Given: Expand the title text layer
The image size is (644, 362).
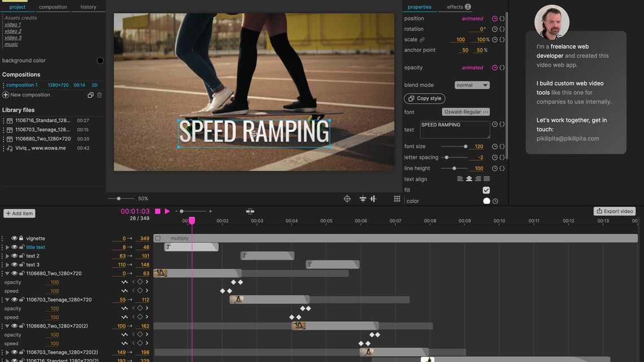Looking at the screenshot, I should pos(7,247).
